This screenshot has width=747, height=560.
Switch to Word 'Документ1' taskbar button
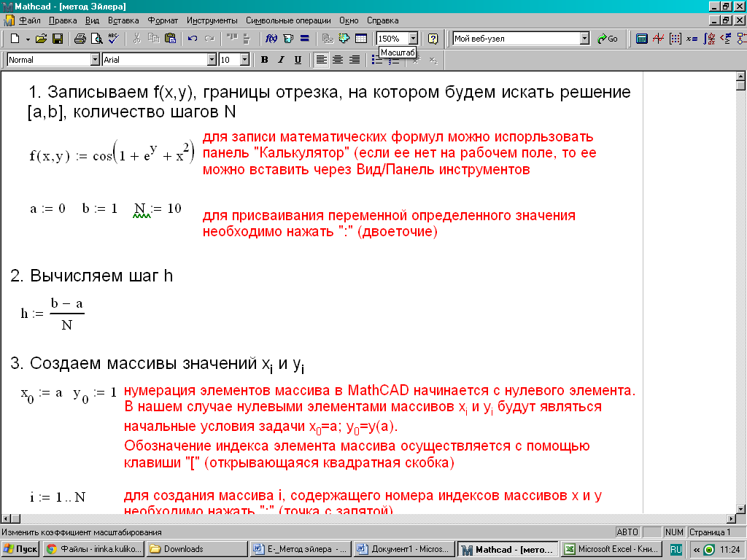[404, 549]
